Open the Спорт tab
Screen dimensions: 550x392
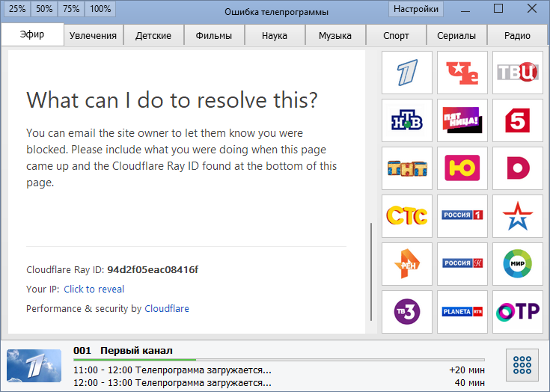(x=396, y=35)
